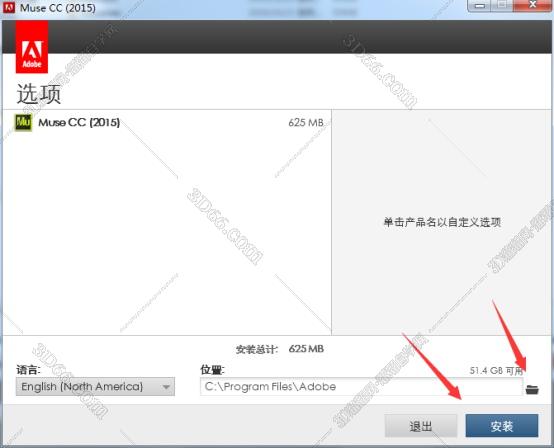Click the 位置 label
The height and width of the screenshot is (448, 554).
pyautogui.click(x=212, y=370)
